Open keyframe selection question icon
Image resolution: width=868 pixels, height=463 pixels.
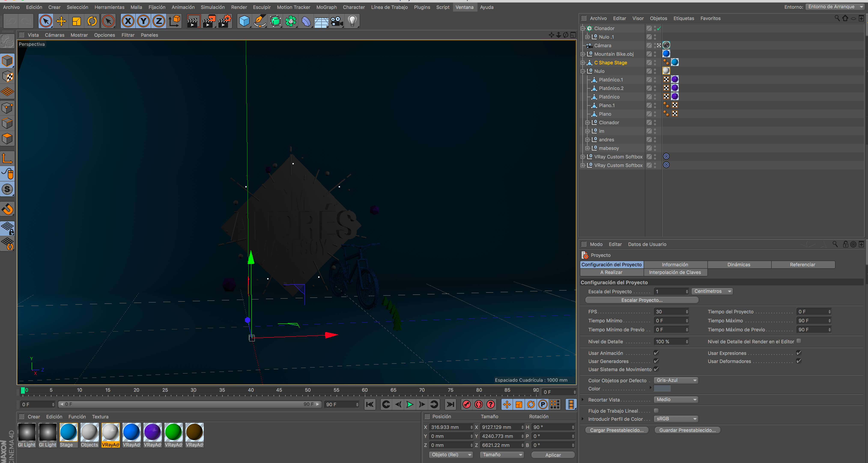coord(491,404)
